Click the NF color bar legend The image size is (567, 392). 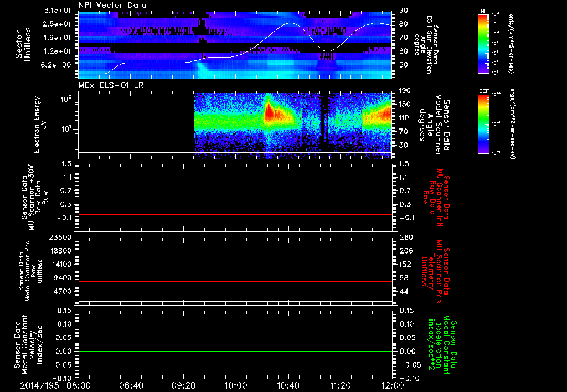[x=484, y=43]
